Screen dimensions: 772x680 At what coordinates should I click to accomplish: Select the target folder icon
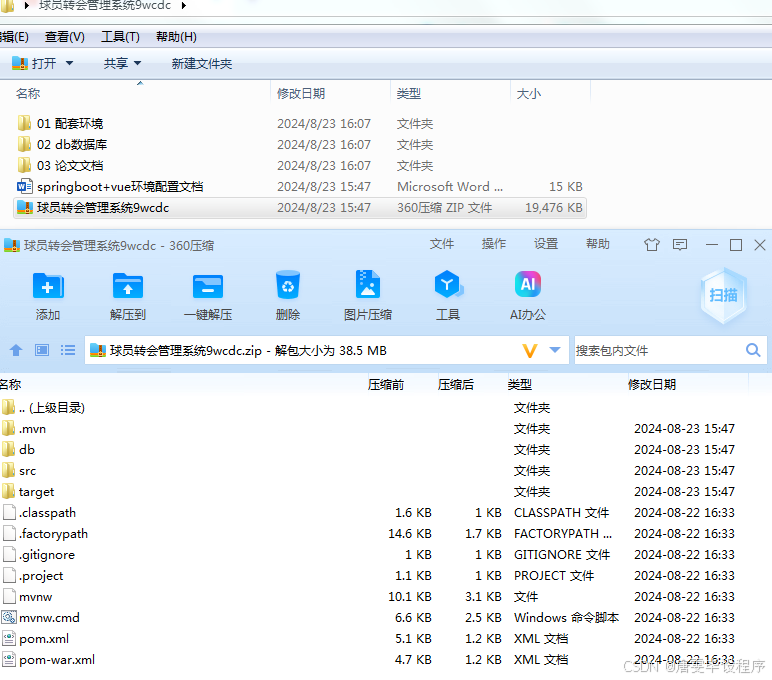(x=8, y=491)
